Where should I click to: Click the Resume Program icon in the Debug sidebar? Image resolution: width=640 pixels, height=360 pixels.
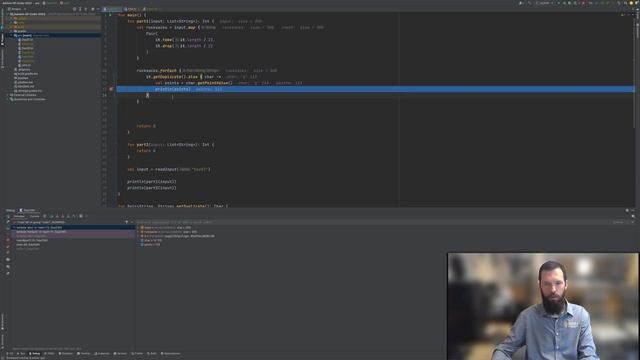tap(8, 229)
